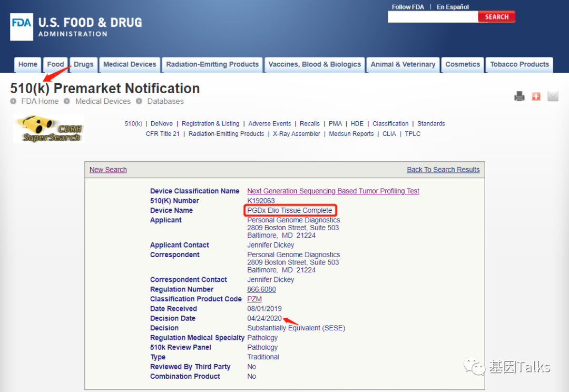
Task: Click the Databases breadcrumb
Action: point(165,101)
